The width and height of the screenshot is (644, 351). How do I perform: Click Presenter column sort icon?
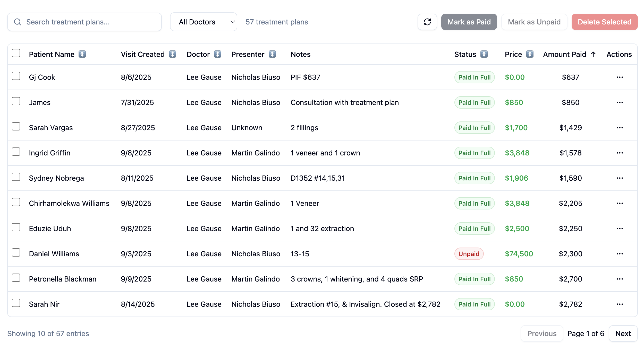(x=272, y=54)
